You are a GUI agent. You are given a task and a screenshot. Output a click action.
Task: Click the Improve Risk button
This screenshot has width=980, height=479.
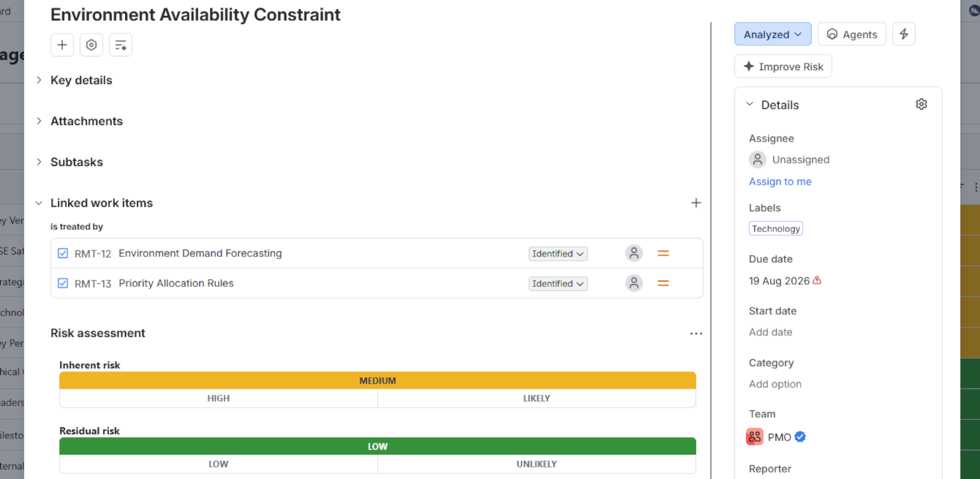click(x=783, y=67)
